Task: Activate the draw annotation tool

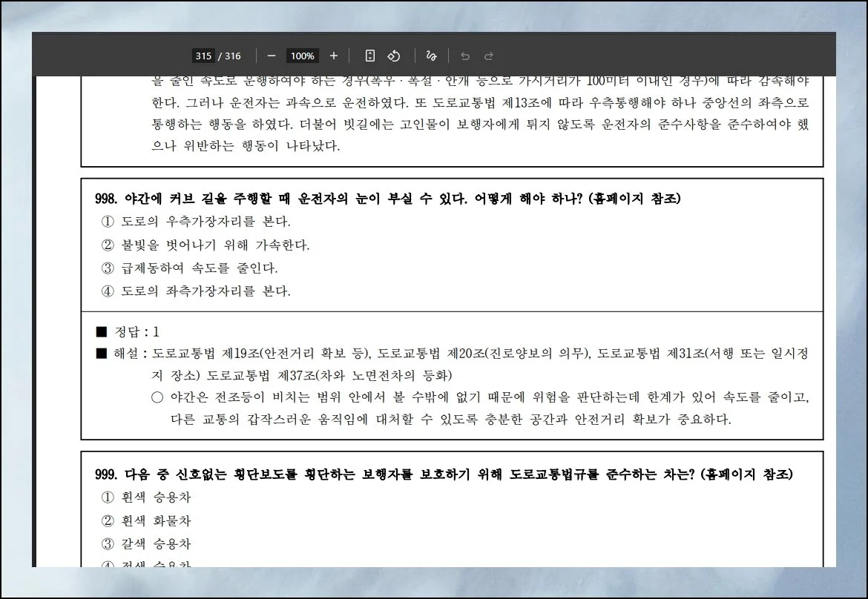Action: coord(431,56)
